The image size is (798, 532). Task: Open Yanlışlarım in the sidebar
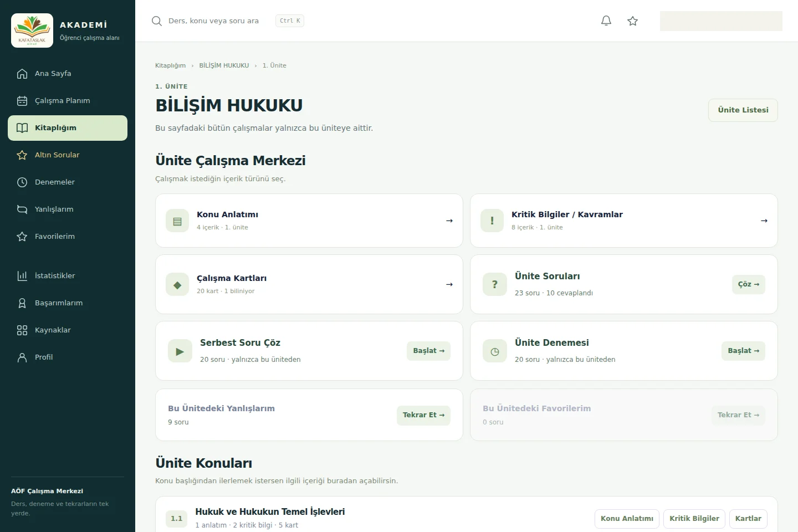[x=68, y=209]
